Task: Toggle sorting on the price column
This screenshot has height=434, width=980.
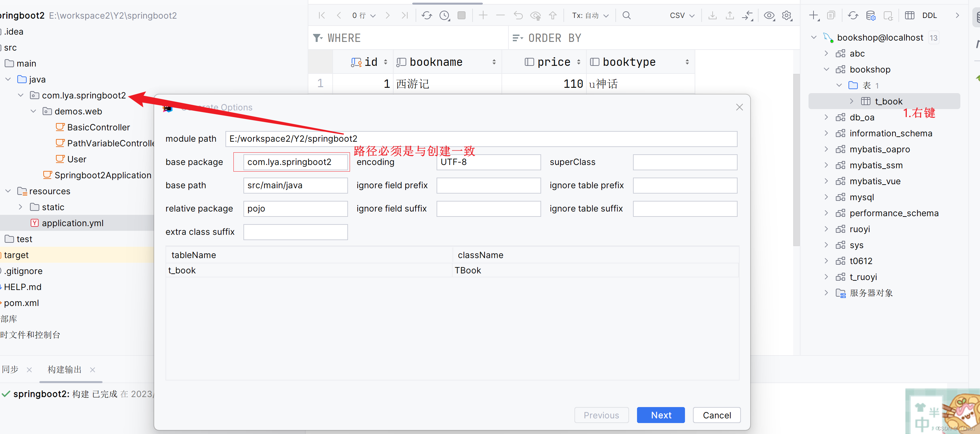Action: pos(579,62)
